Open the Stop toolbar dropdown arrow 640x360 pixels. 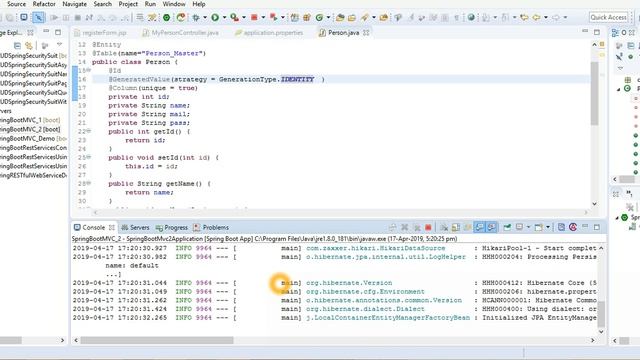263,18
